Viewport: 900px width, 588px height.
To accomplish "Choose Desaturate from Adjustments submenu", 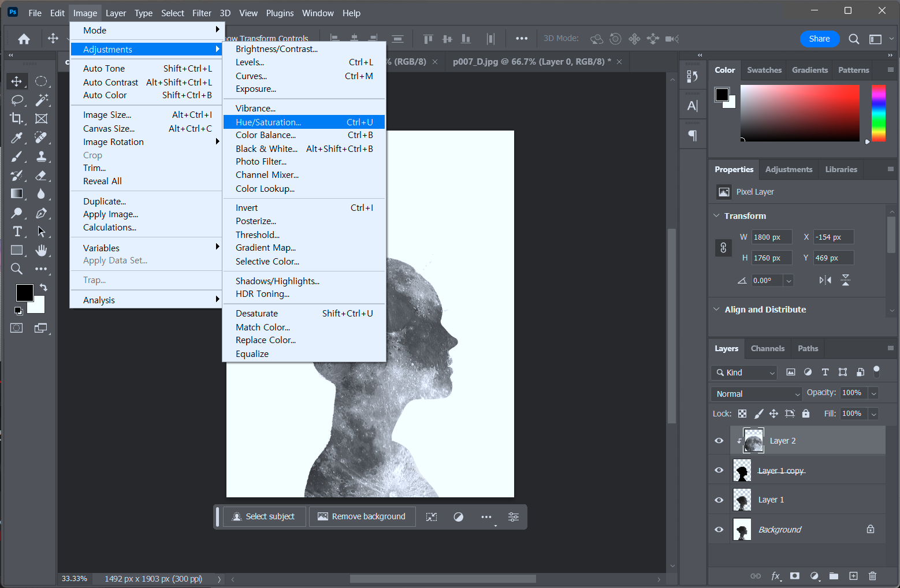I will point(304,314).
